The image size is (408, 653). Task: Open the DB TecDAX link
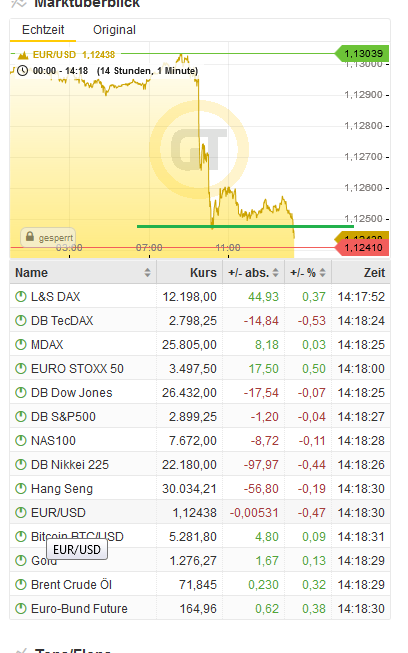62,321
